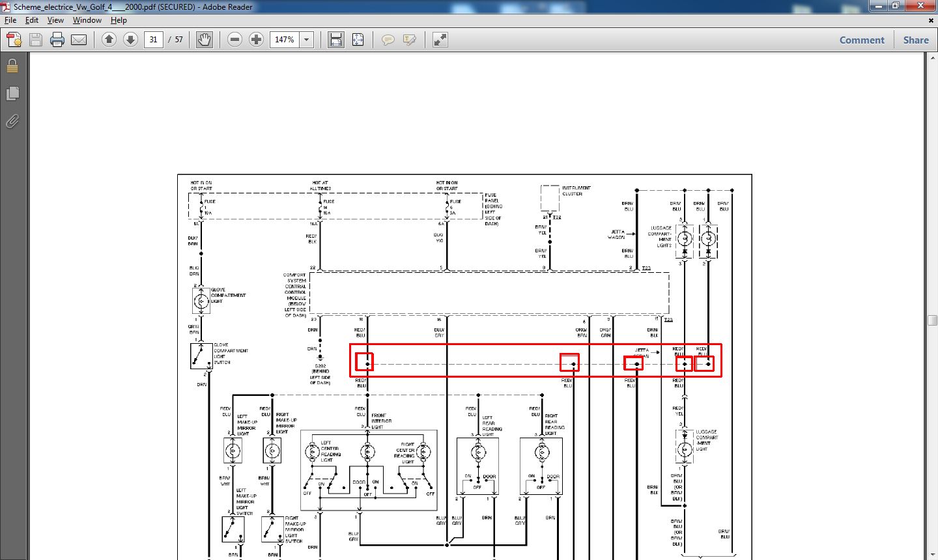
Task: Click the 'INSTRUMENT CLUSTER' label in the diagram
Action: (576, 191)
